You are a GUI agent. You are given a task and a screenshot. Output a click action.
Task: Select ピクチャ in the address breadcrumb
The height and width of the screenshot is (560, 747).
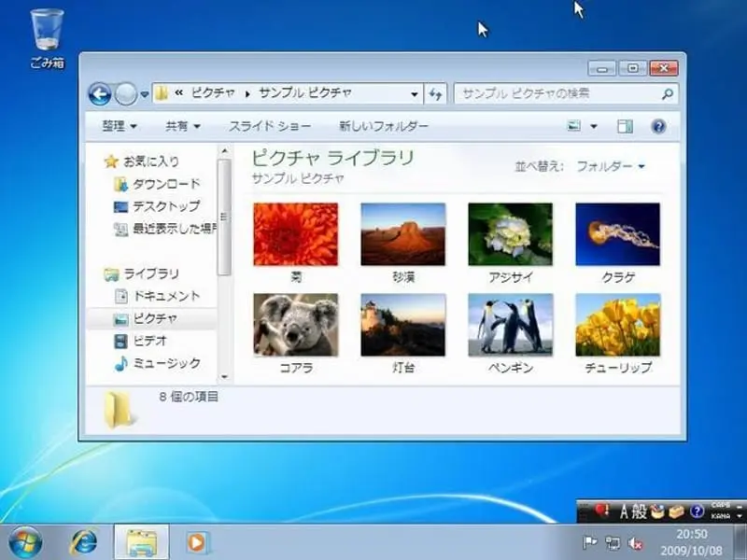pyautogui.click(x=213, y=92)
